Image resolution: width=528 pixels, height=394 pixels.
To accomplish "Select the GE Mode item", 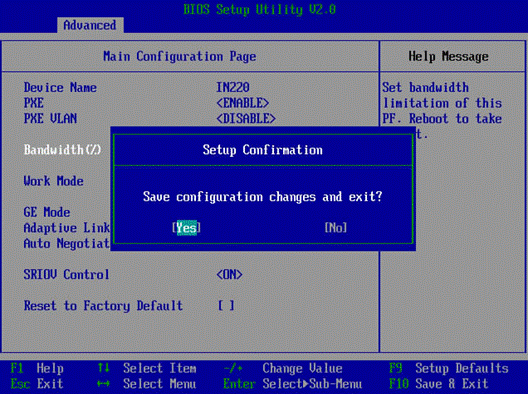I will (47, 212).
